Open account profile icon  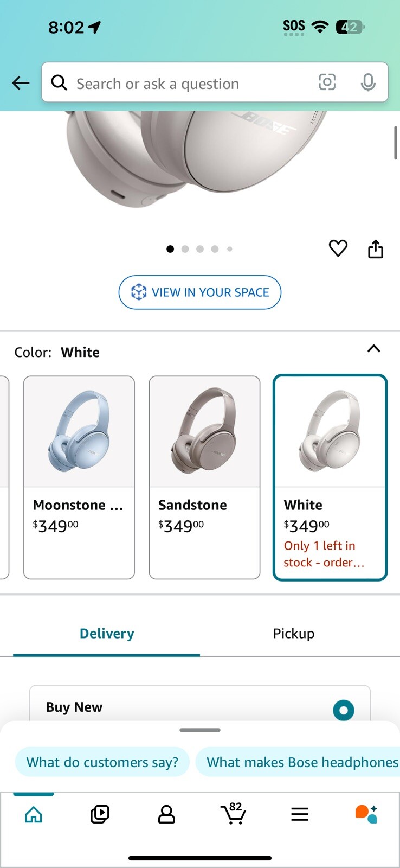point(166,814)
